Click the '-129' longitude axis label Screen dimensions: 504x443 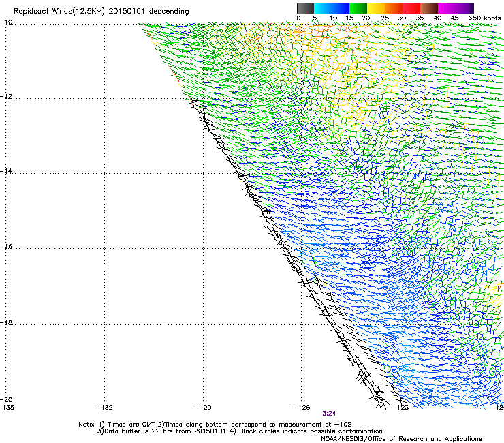coord(203,408)
